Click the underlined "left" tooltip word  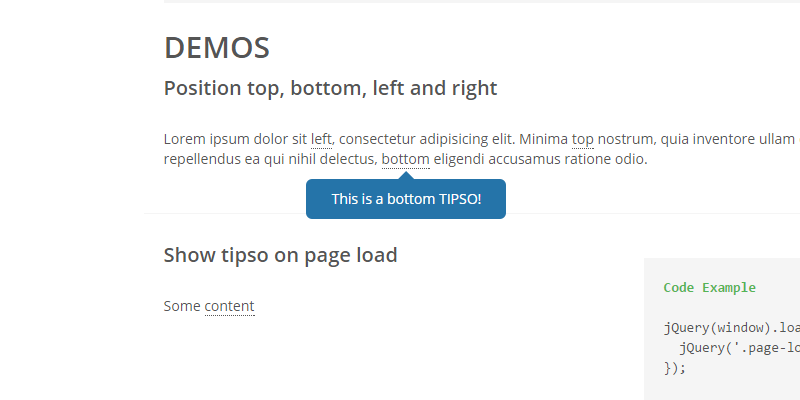321,139
